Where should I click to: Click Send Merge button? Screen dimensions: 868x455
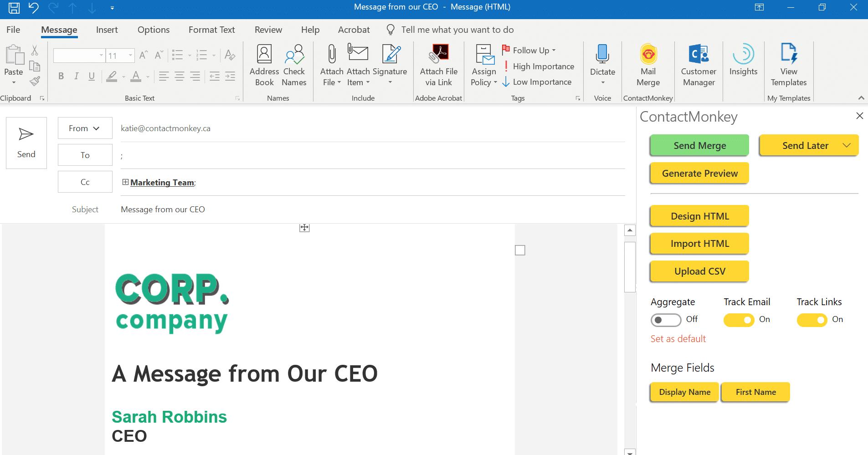[x=699, y=145]
